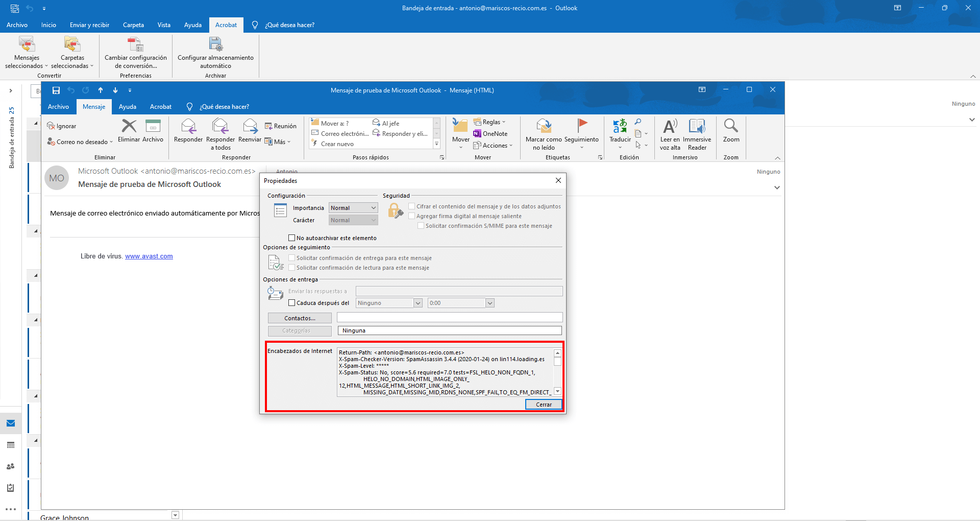
Task: Open Calendar view in navigation bar
Action: click(11, 445)
